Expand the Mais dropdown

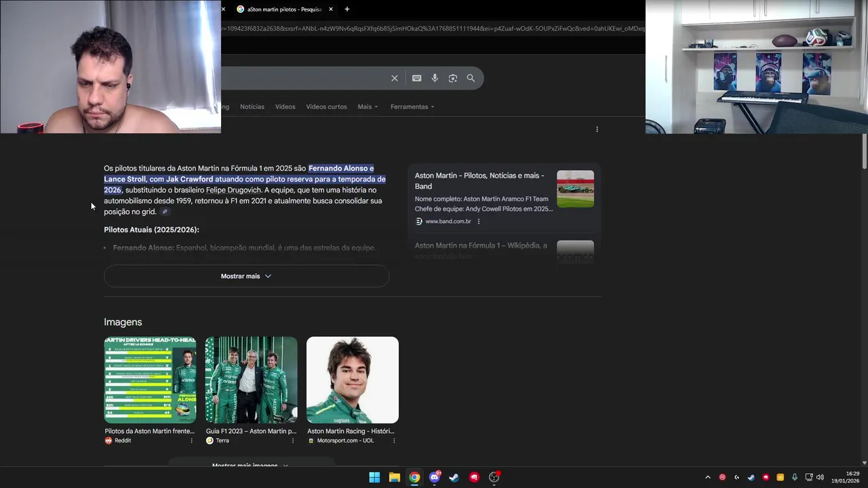[x=368, y=106]
